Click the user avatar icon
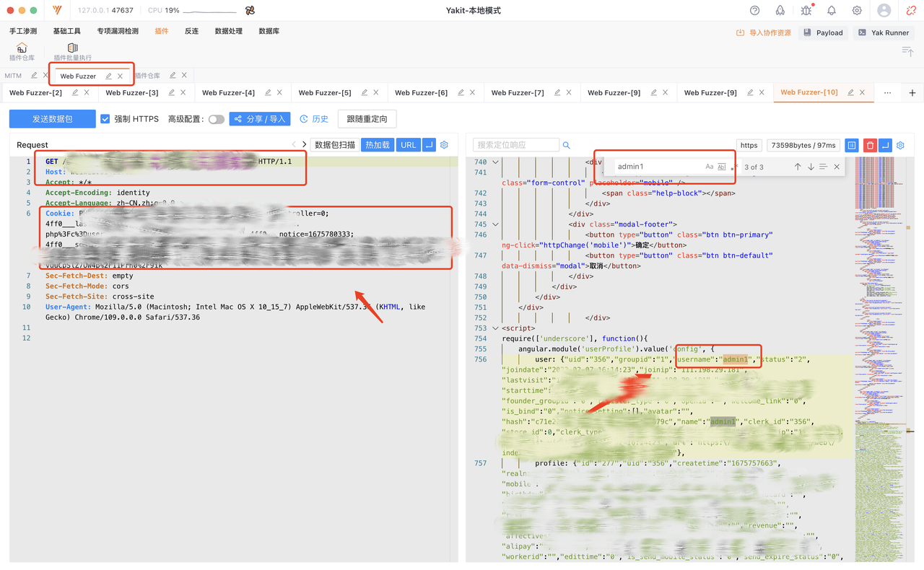 click(x=884, y=11)
